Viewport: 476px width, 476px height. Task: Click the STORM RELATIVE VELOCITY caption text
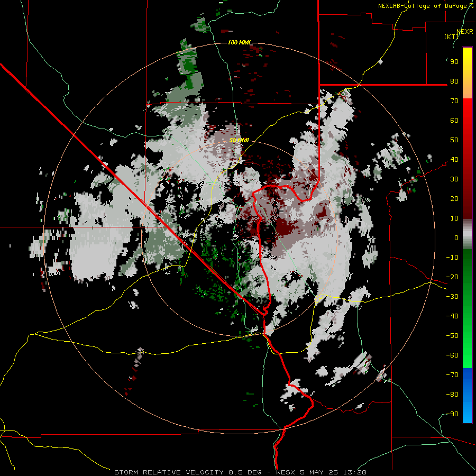click(169, 472)
